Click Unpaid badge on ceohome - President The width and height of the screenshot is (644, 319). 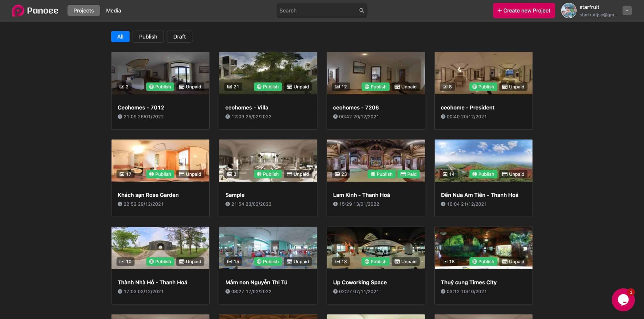pos(513,87)
